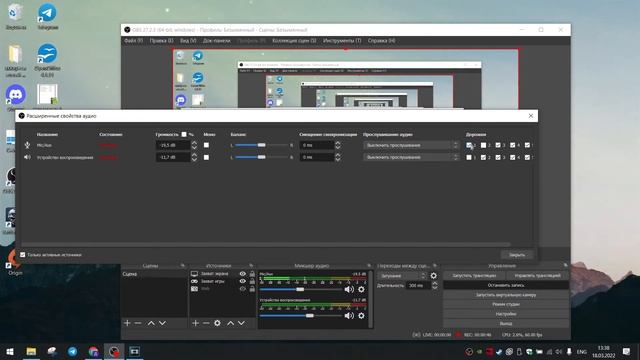Open Настройки from the controls panel

click(506, 314)
